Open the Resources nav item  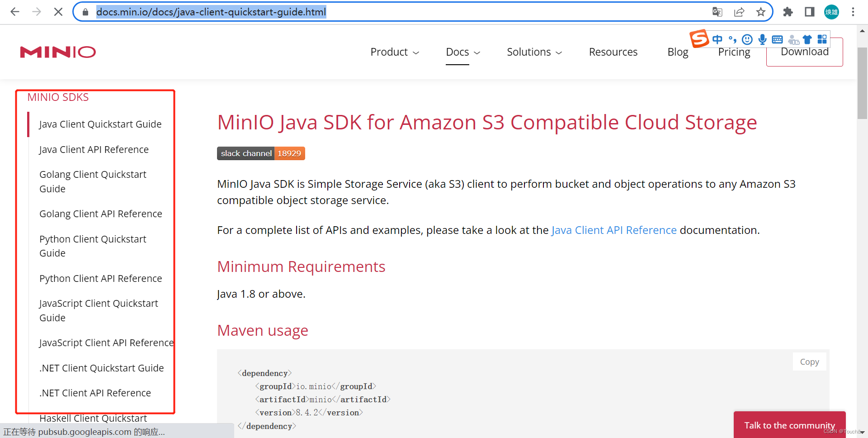(x=613, y=52)
